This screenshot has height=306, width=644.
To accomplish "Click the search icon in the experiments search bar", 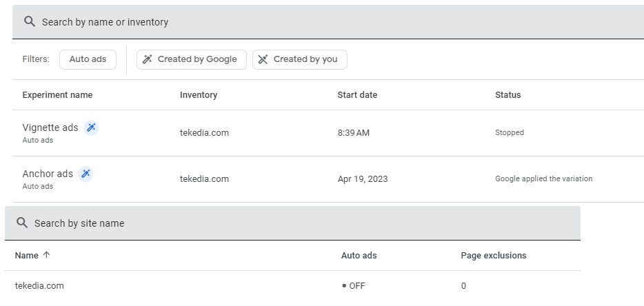I will pos(29,22).
